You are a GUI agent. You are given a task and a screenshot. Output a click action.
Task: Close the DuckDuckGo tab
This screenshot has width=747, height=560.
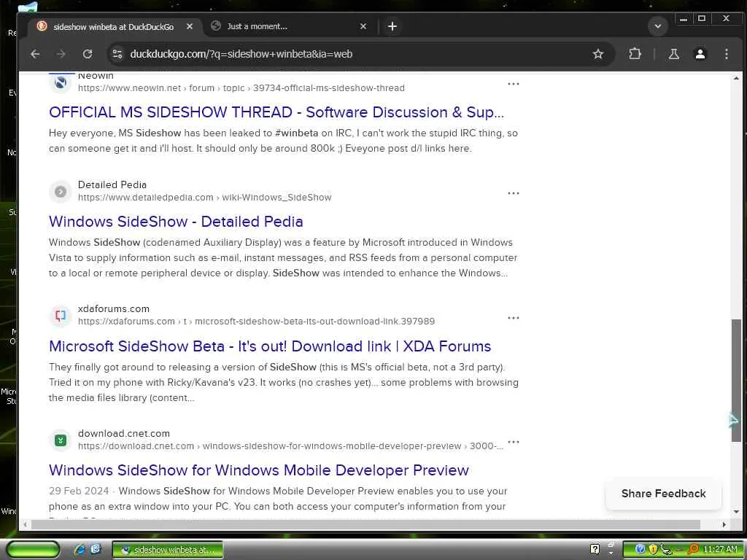coord(190,27)
